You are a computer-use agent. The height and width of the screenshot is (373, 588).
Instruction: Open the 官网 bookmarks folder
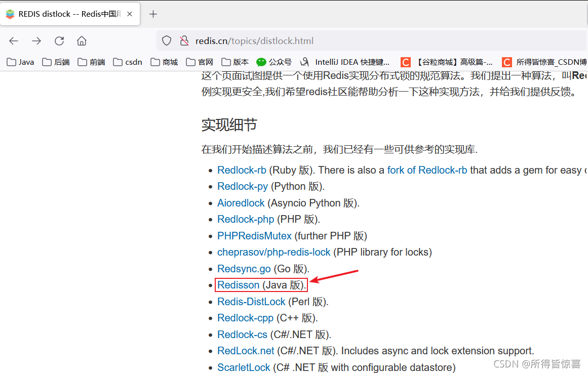point(200,62)
